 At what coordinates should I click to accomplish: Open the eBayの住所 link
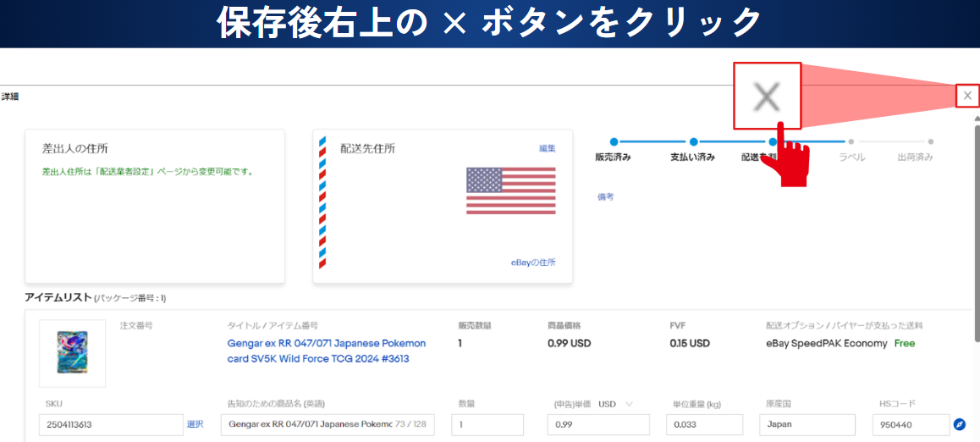tap(533, 262)
